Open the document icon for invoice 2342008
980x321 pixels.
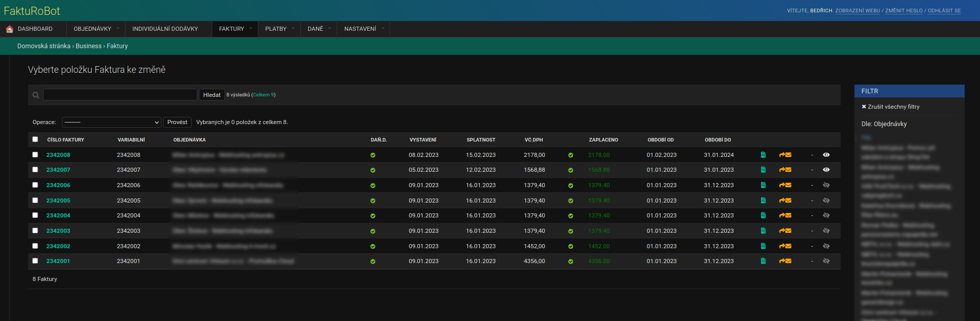[x=763, y=155]
